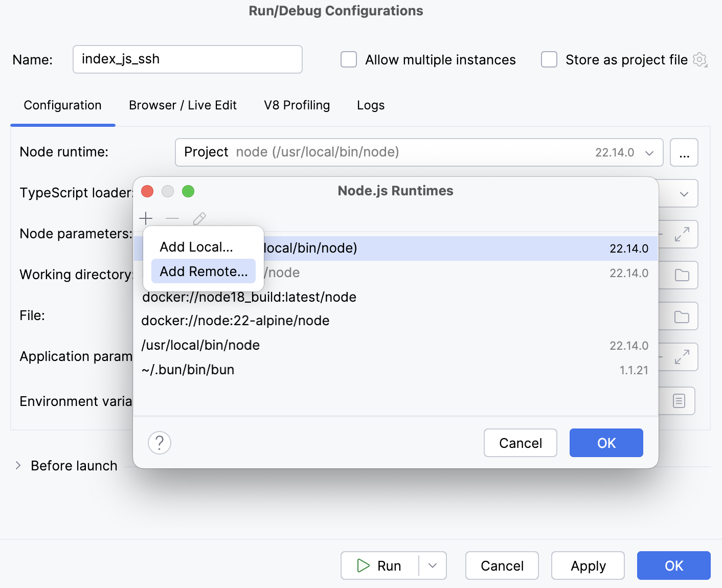Click the gear icon beside Store as project file
The image size is (722, 588).
point(700,60)
